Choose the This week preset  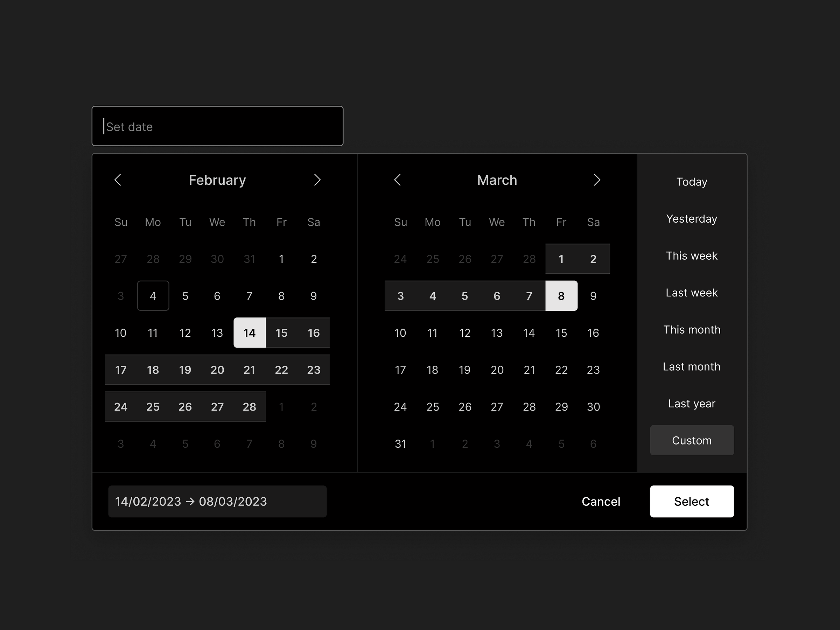pos(692,255)
